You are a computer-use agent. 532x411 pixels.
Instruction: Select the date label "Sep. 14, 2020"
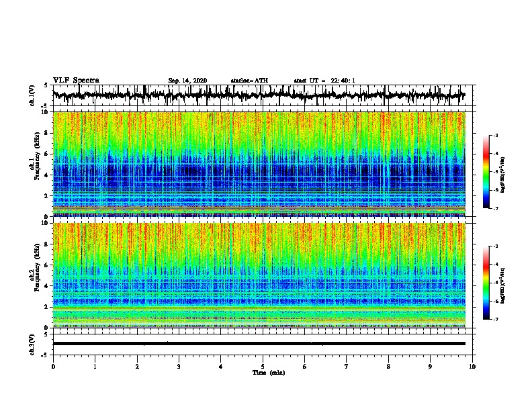pyautogui.click(x=187, y=81)
